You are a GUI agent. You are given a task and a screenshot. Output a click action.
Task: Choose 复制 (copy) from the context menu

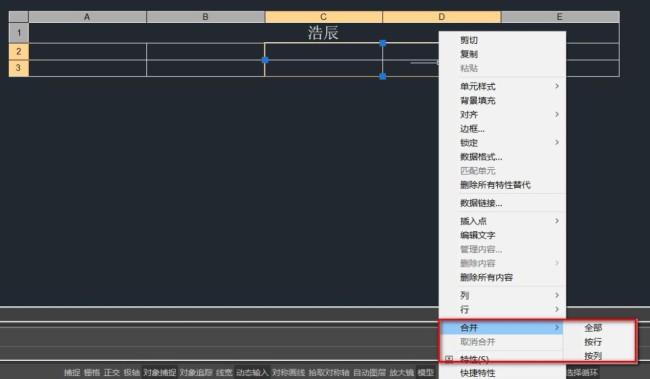pos(469,54)
